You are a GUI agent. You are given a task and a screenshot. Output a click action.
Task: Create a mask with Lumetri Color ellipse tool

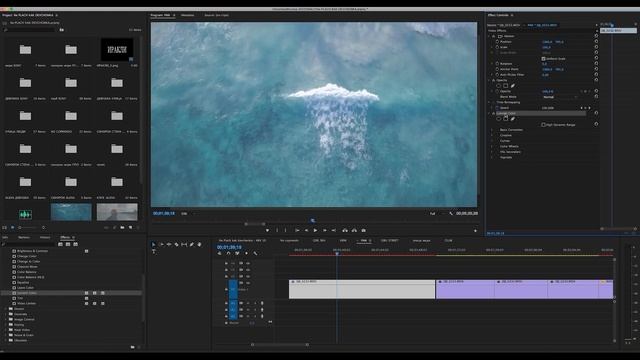[x=498, y=119]
